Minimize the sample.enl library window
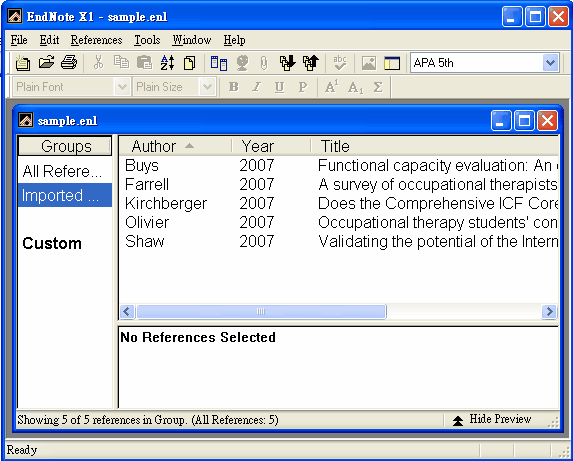The image size is (573, 461). click(501, 121)
